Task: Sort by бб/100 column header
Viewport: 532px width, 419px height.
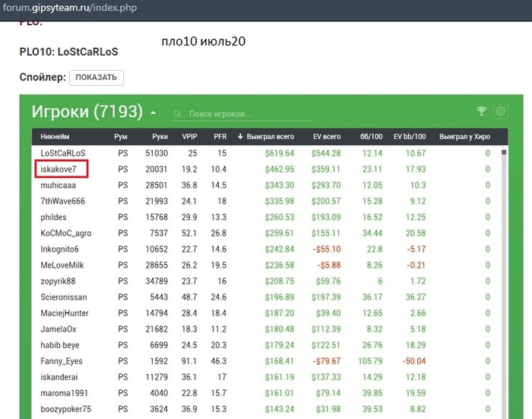Action: (x=371, y=136)
